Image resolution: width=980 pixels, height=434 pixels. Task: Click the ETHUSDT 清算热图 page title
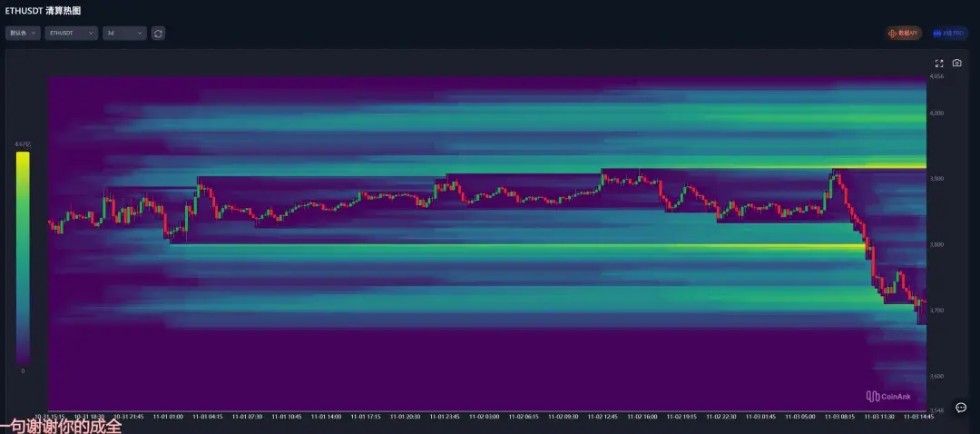point(44,11)
